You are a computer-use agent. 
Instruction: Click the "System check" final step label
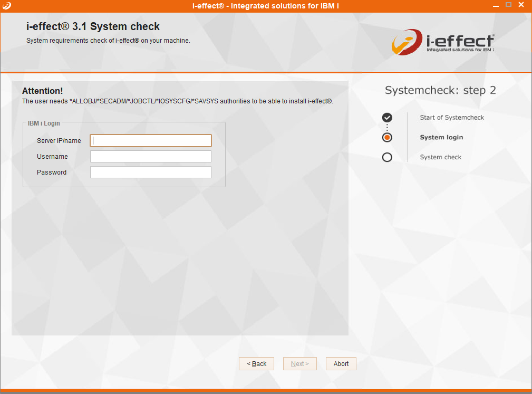click(x=440, y=157)
